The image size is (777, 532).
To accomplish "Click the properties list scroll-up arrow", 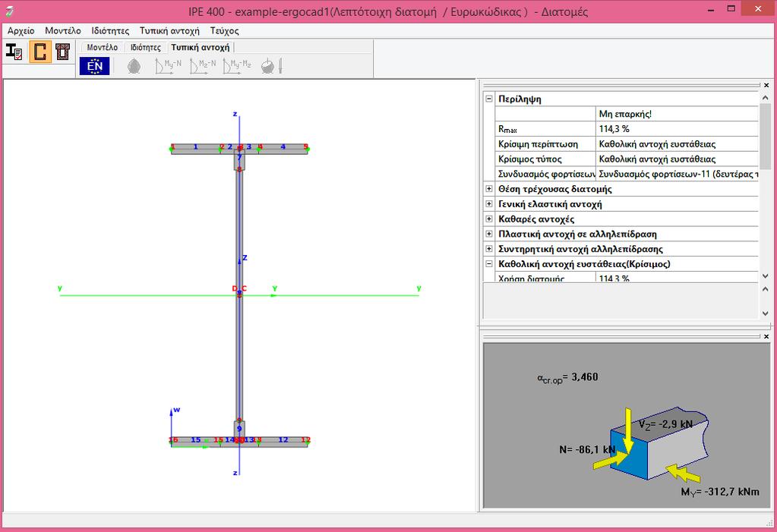I will point(765,98).
